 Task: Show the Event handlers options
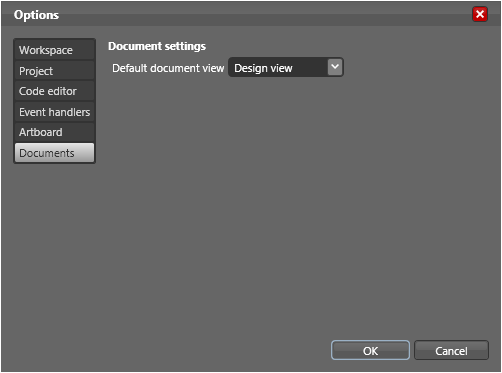[54, 112]
